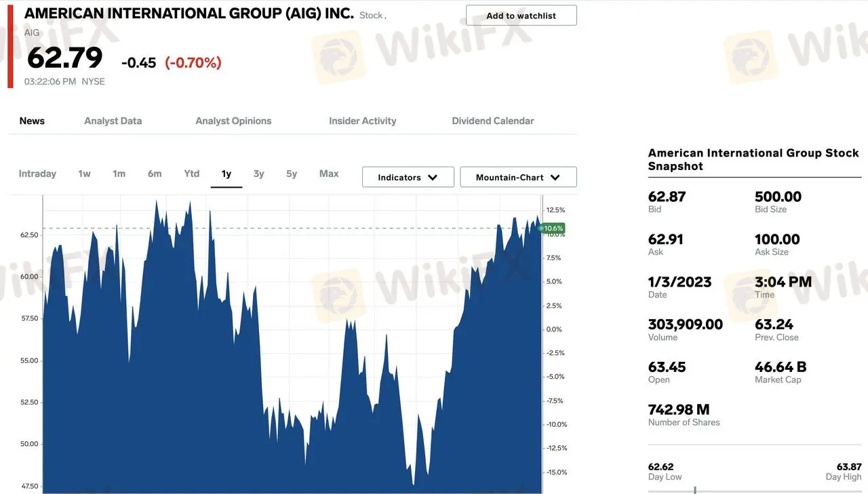Click the Bid Size value 500.00
This screenshot has width=868, height=494.
pyautogui.click(x=778, y=197)
